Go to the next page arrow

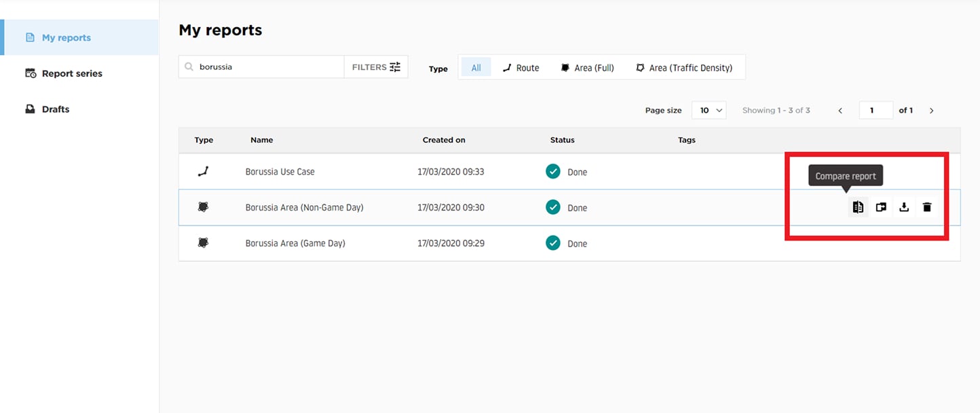pos(932,110)
